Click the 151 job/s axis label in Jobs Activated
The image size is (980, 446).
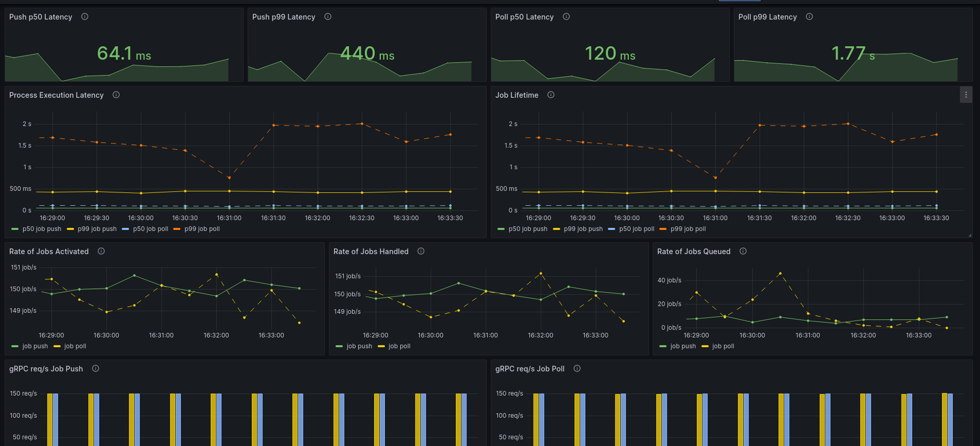pyautogui.click(x=24, y=267)
